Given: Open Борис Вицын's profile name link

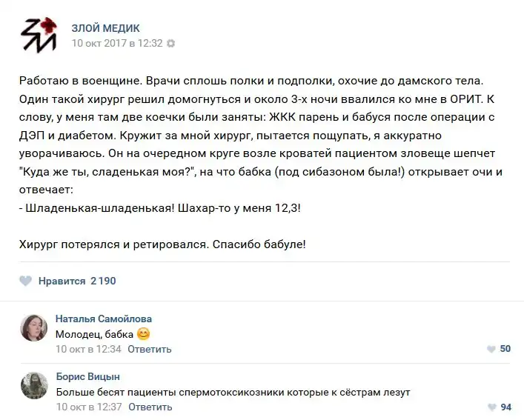Looking at the screenshot, I should coord(88,377).
